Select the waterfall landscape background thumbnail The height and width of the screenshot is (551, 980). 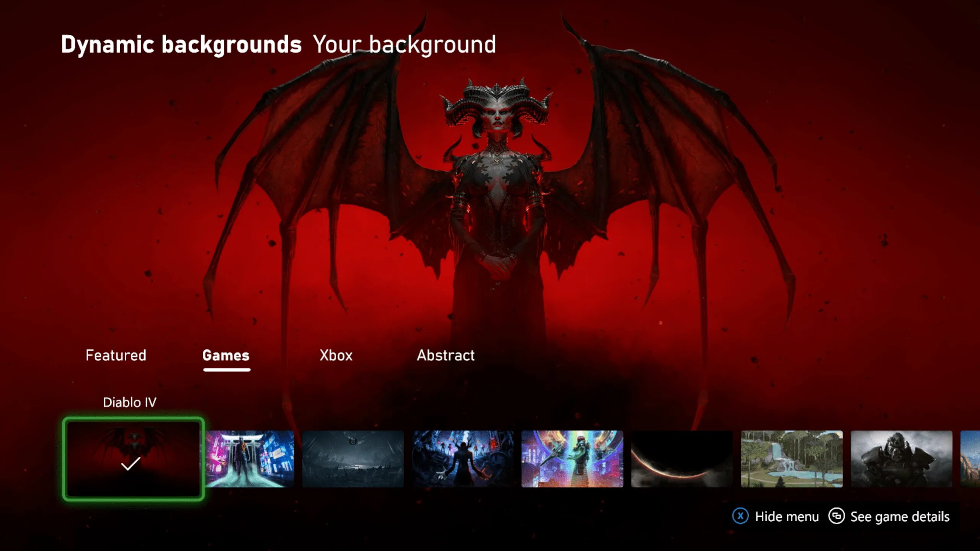click(791, 460)
